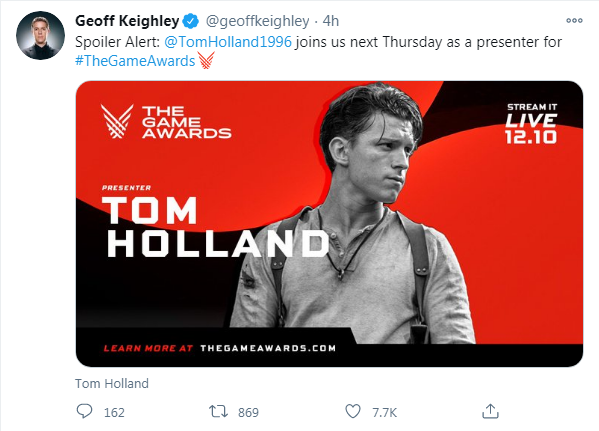Screen dimensions: 599x431
Task: Like the tweet with heart icon
Action: [x=353, y=412]
